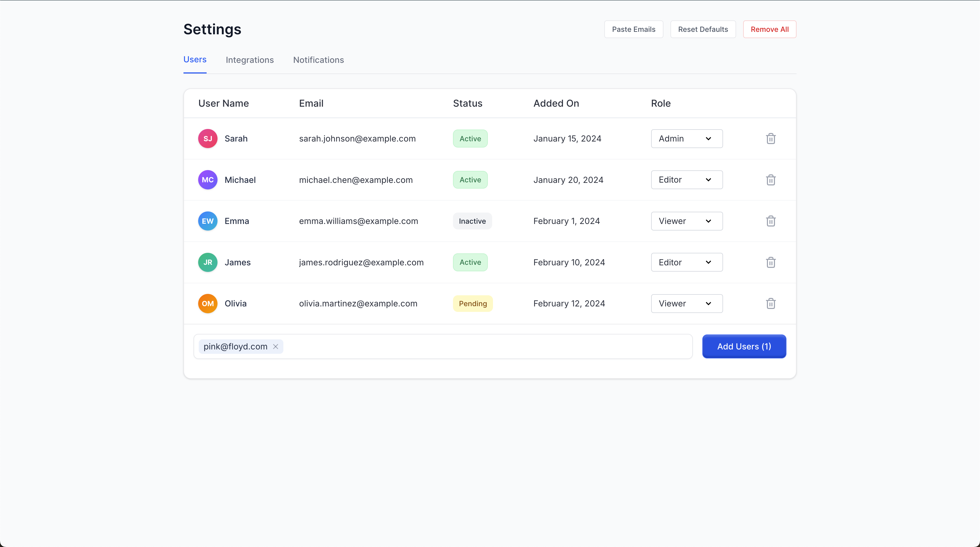Remove Emma using her delete icon

(771, 221)
